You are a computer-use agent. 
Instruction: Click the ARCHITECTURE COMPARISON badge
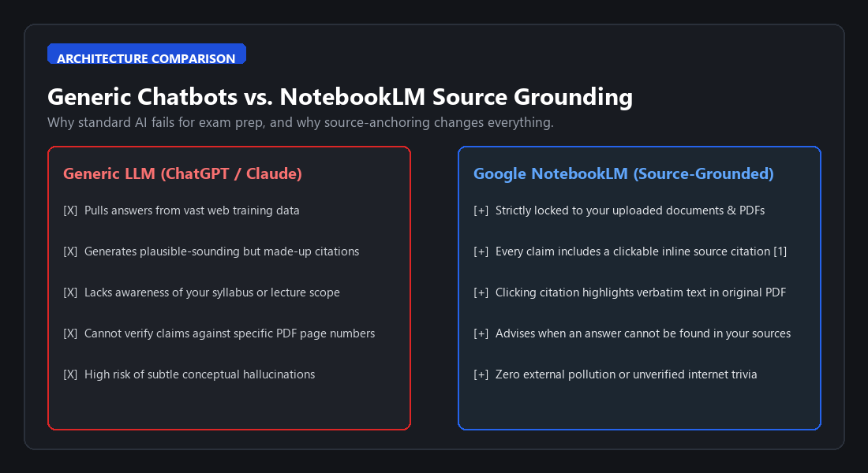pyautogui.click(x=147, y=54)
